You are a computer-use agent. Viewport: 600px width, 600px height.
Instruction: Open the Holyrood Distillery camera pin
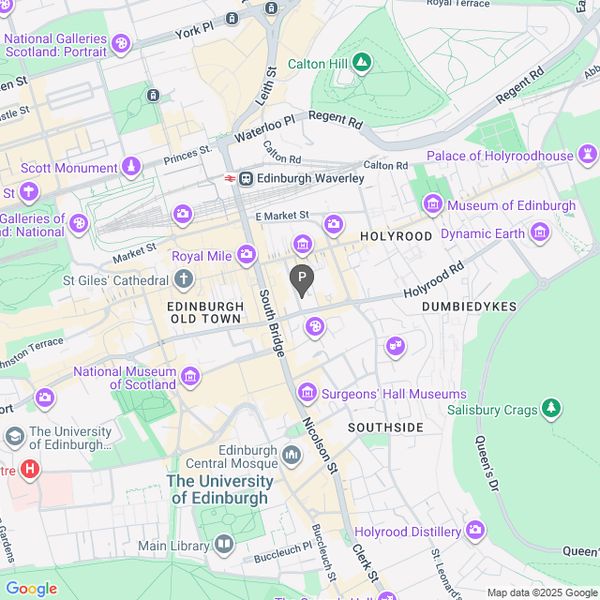coord(475,531)
